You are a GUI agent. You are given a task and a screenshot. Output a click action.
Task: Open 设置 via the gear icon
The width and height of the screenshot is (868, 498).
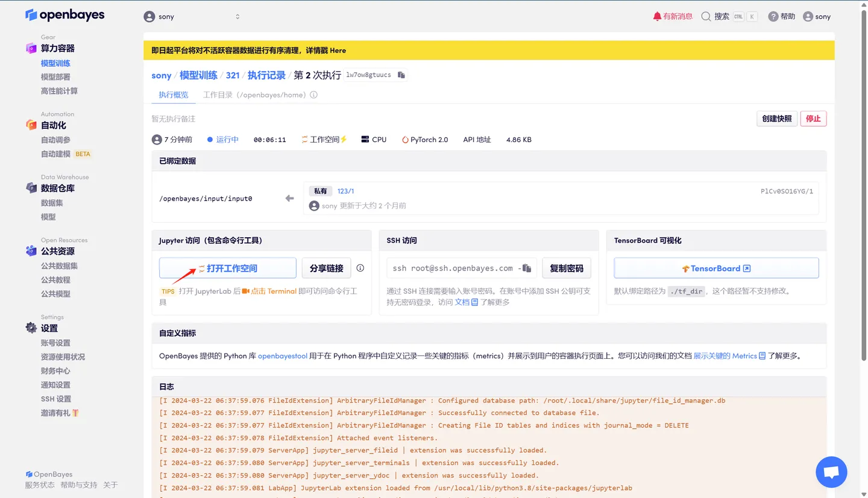coord(31,327)
